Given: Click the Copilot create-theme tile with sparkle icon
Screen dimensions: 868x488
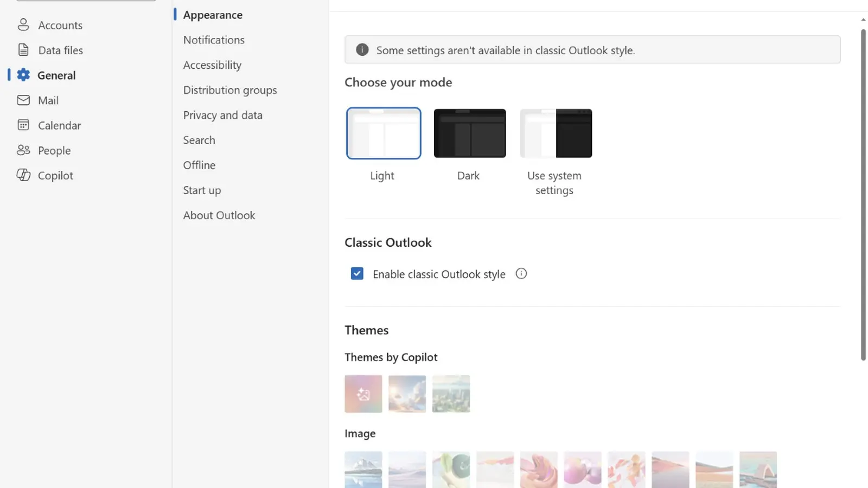Looking at the screenshot, I should pyautogui.click(x=363, y=394).
